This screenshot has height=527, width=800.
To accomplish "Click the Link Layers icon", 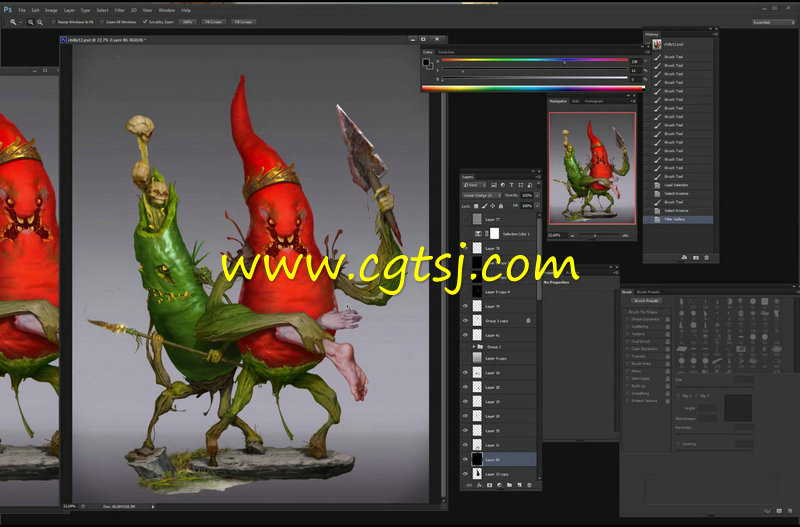I will point(469,485).
